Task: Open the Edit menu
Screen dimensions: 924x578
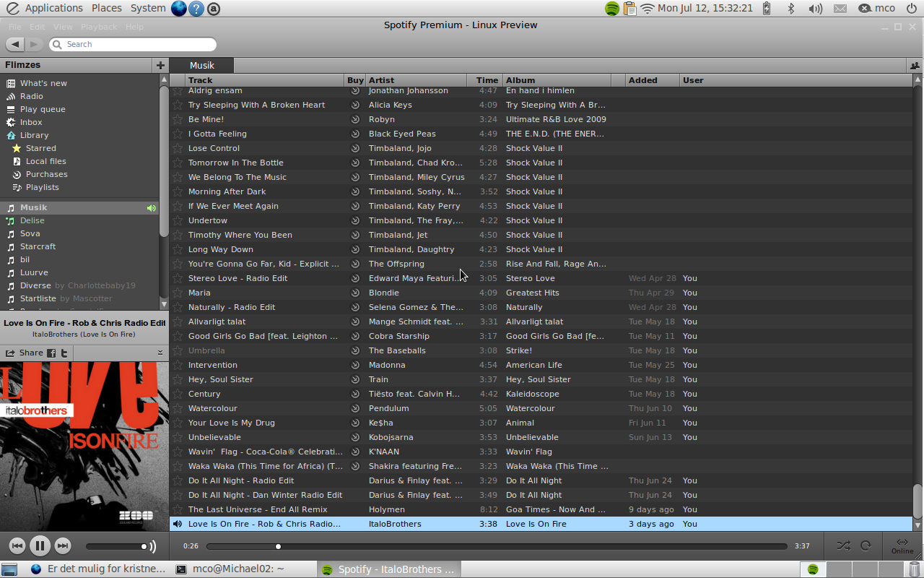Action: click(38, 27)
